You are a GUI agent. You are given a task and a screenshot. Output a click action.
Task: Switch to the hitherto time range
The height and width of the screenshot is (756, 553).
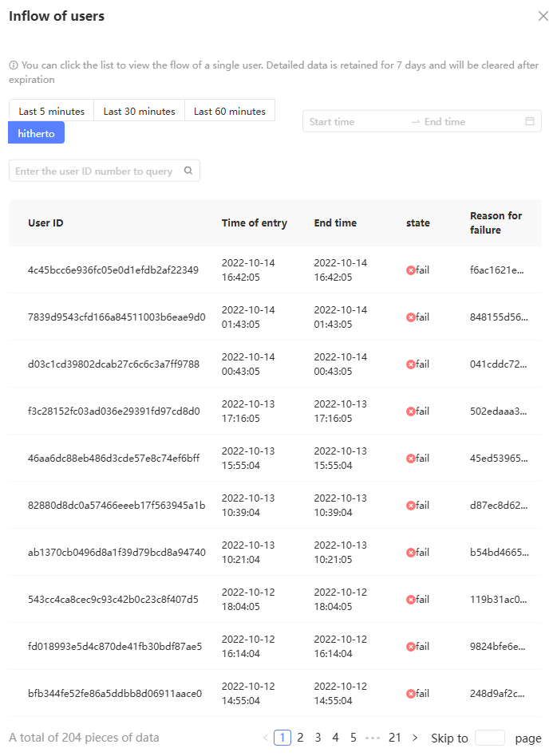[37, 133]
